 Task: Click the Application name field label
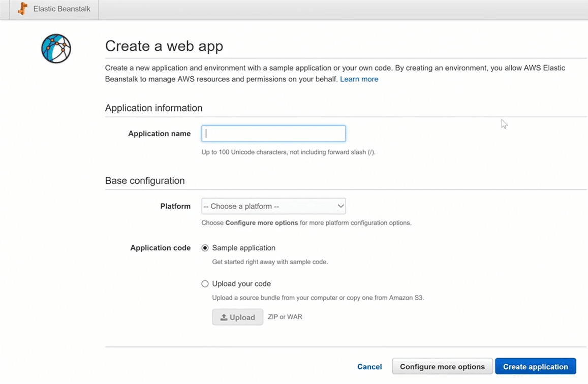pos(159,134)
